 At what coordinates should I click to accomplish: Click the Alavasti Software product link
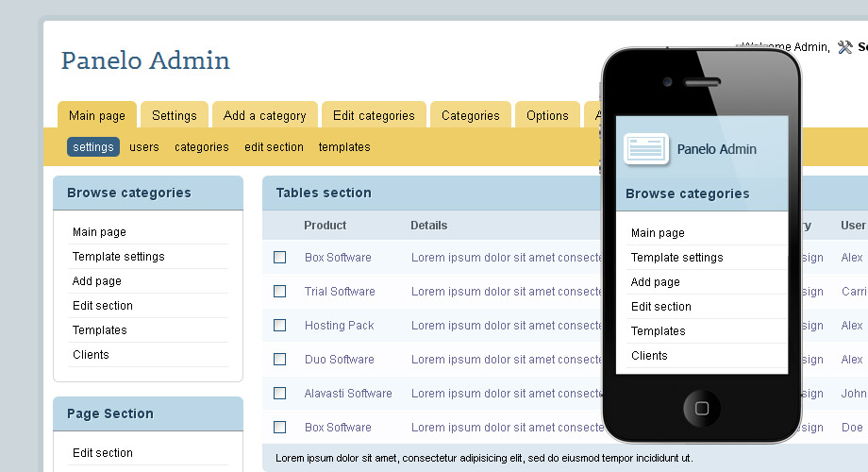tap(348, 394)
